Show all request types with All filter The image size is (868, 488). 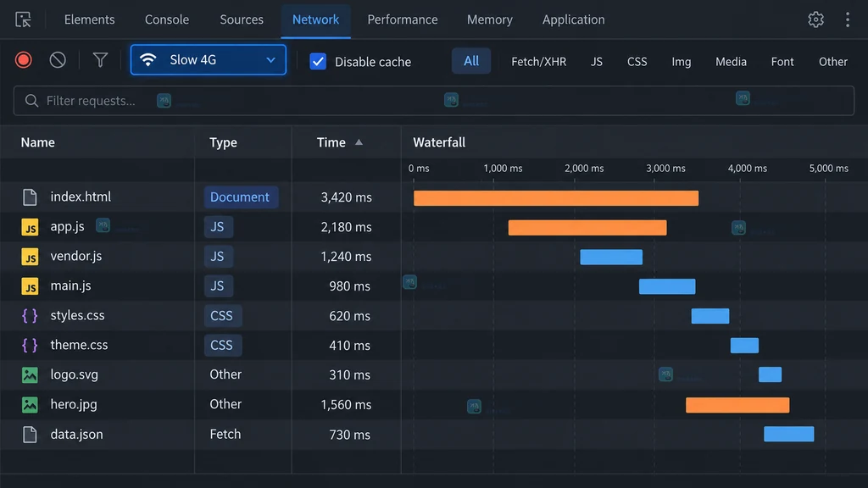[471, 61]
